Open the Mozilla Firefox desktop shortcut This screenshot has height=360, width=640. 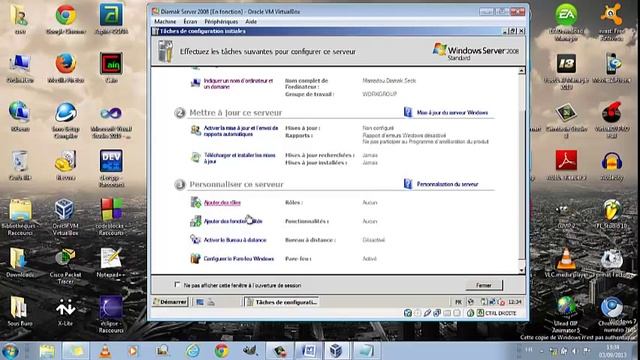(x=66, y=68)
